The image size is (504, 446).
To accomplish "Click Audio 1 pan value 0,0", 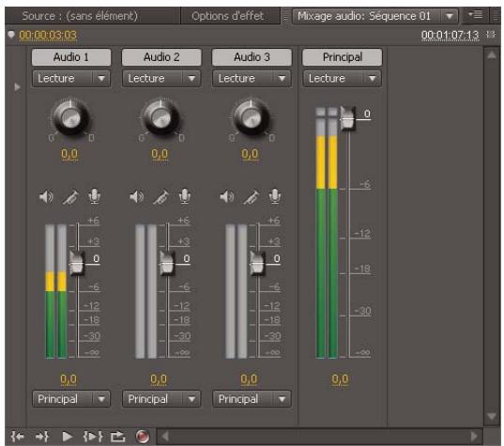I will (x=69, y=154).
